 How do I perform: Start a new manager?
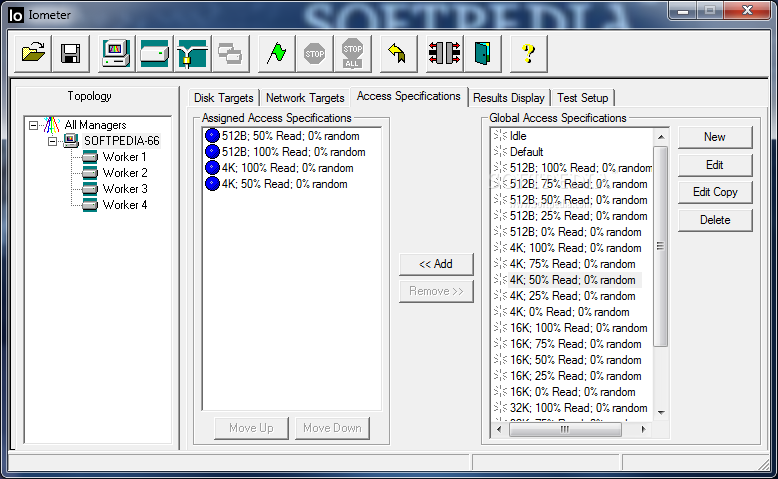(x=116, y=54)
